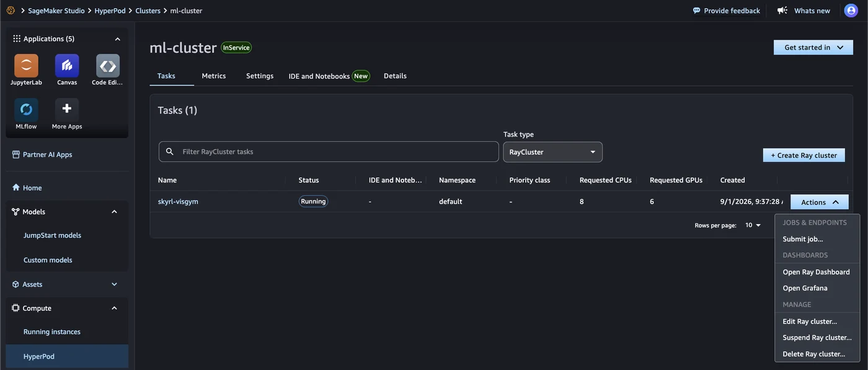This screenshot has height=370, width=868.
Task: Click the Provide feedback chat icon
Action: pyautogui.click(x=697, y=11)
